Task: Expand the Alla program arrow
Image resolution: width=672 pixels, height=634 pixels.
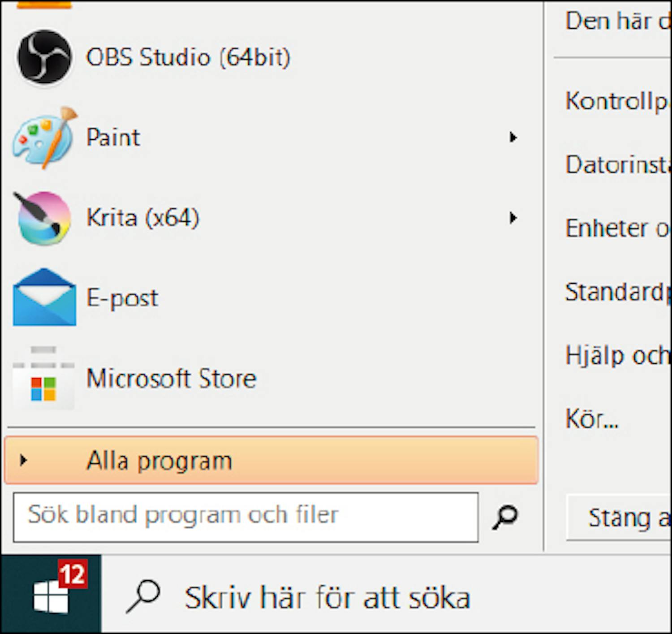Action: [x=23, y=460]
